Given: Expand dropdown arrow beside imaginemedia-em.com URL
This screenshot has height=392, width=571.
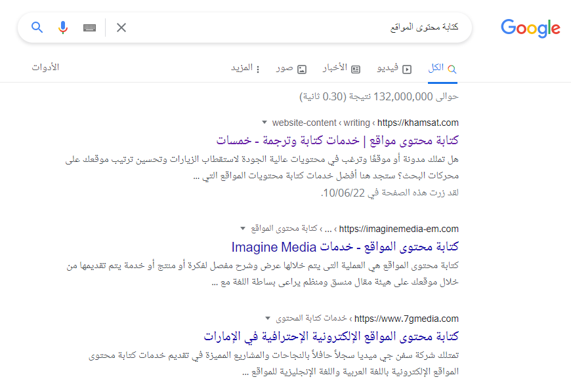Looking at the screenshot, I should [x=243, y=229].
